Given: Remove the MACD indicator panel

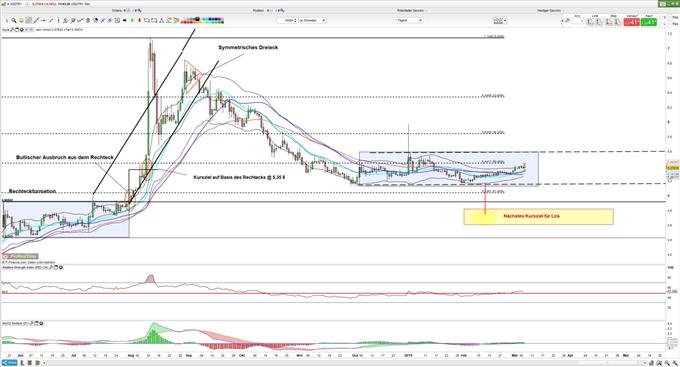Looking at the screenshot, I should 41,323.
